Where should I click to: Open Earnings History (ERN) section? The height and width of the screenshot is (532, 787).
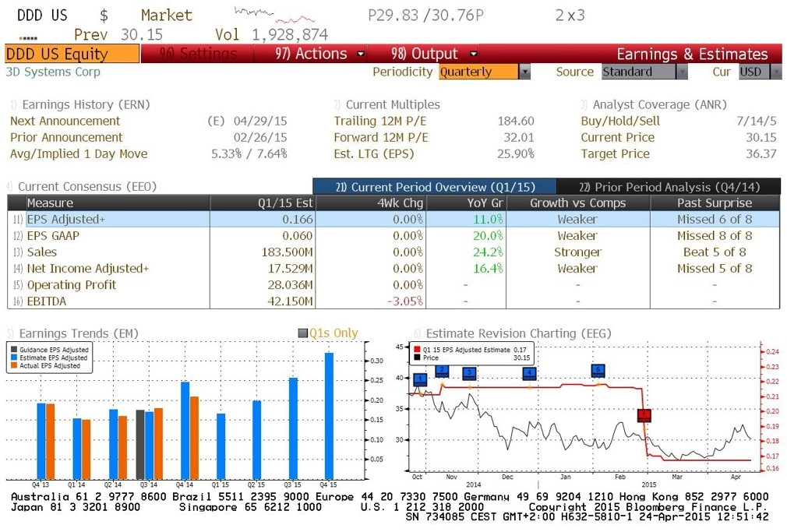point(86,104)
